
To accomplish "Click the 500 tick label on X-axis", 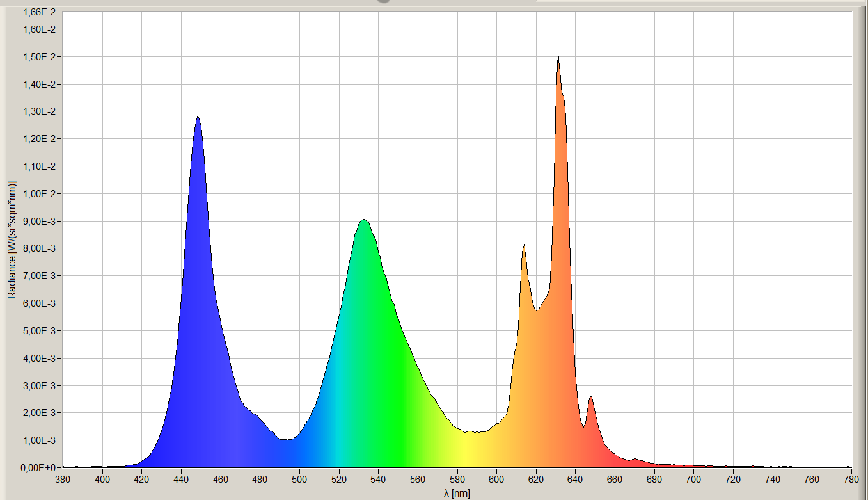I will [299, 479].
